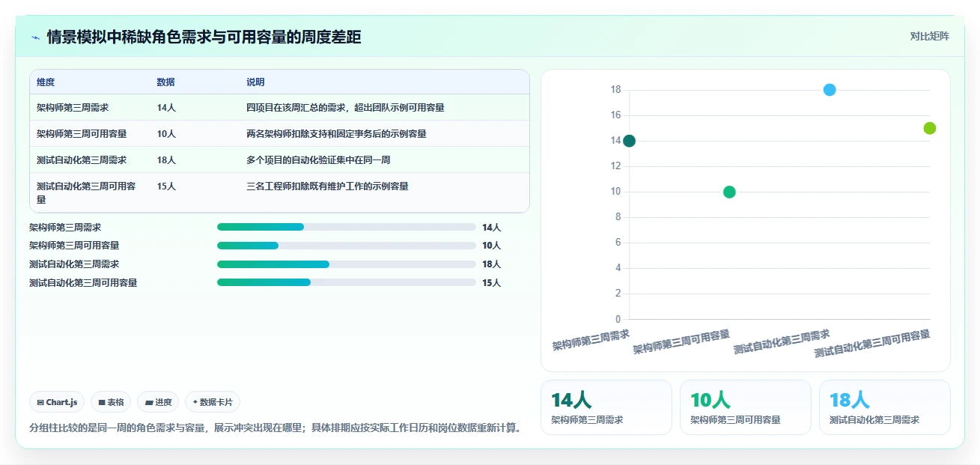
Task: Click the dark teal chart point at 14
Action: pyautogui.click(x=629, y=141)
